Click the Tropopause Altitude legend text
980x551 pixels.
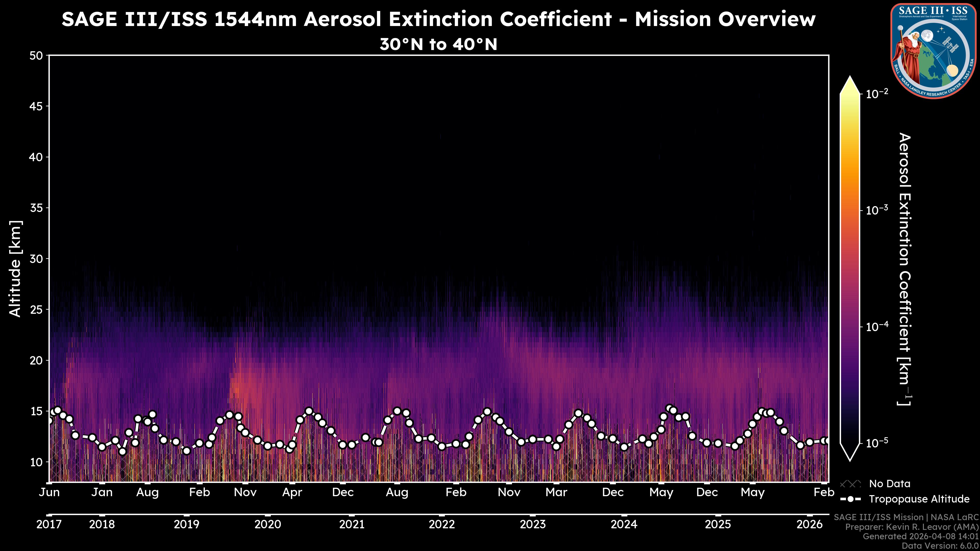point(919,499)
